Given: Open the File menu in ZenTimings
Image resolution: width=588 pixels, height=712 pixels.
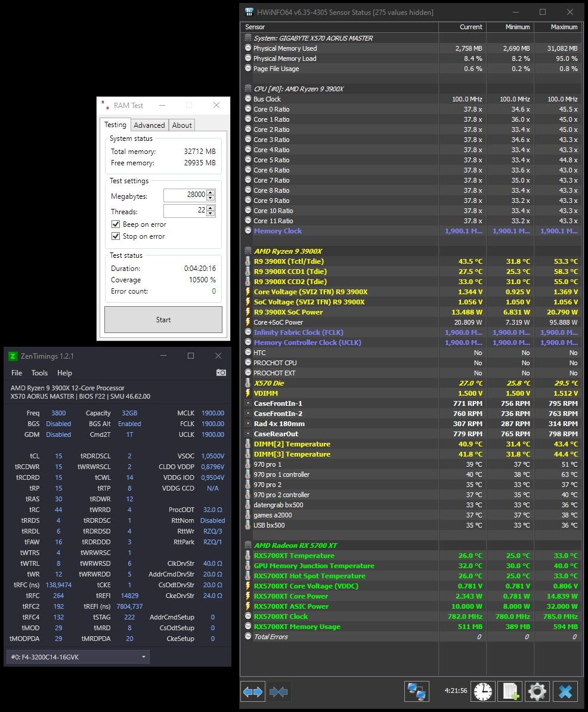Looking at the screenshot, I should (17, 373).
